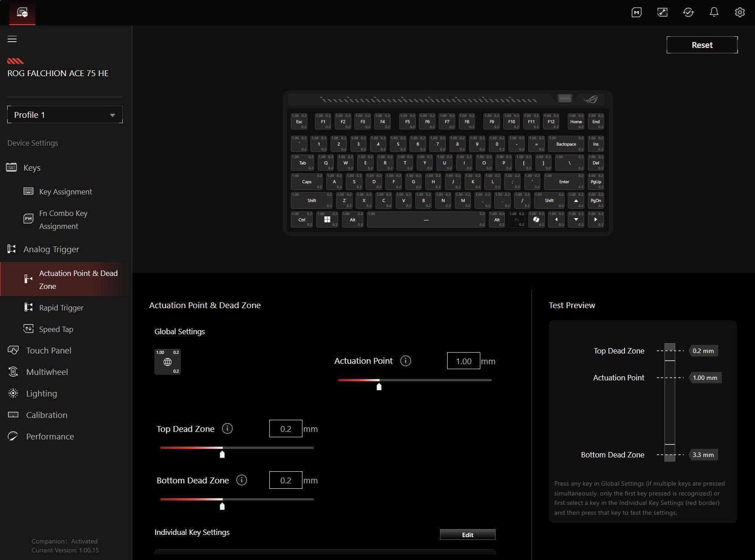Screen dimensions: 755x560
Task: Click the PgUp key on keyboard preview
Action: tap(595, 182)
